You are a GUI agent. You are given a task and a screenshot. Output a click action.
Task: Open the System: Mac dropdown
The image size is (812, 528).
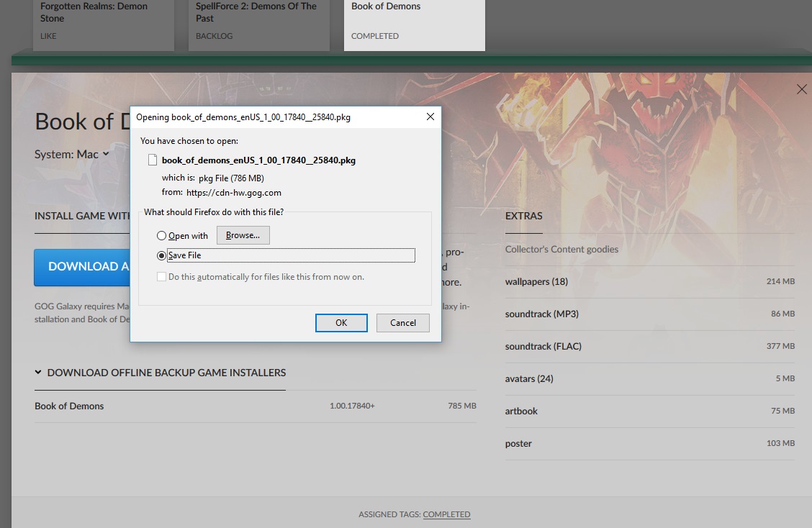pos(72,154)
